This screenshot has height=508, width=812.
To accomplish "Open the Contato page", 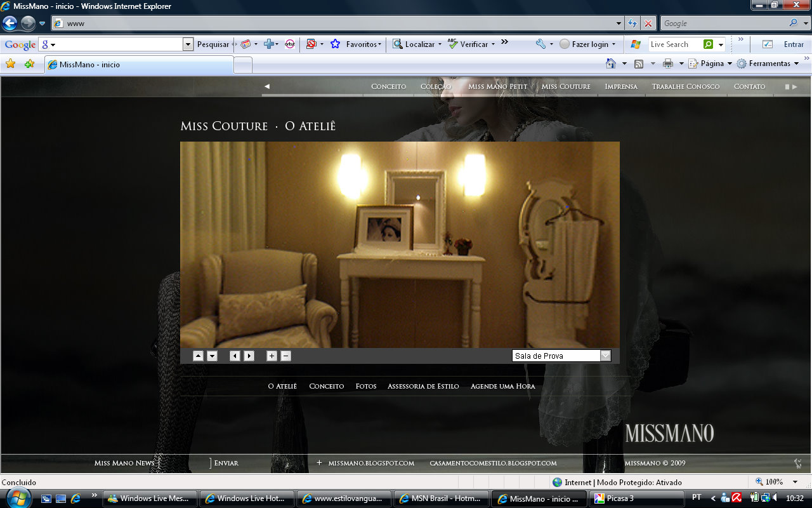I will [x=750, y=86].
